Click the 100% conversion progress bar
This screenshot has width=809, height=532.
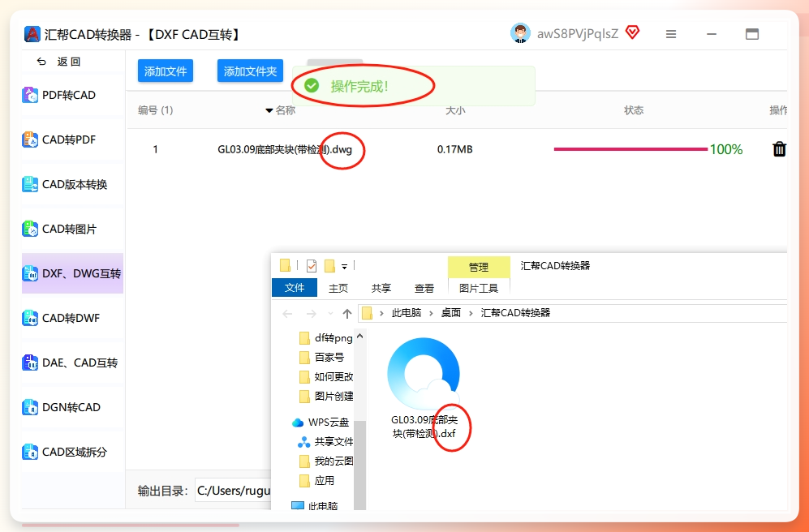click(630, 149)
